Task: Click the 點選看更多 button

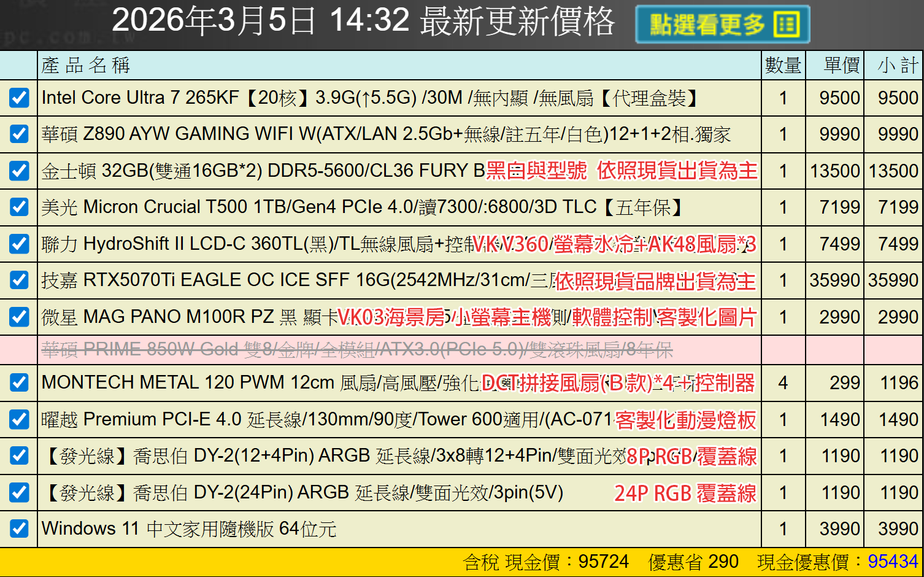Action: tap(722, 25)
